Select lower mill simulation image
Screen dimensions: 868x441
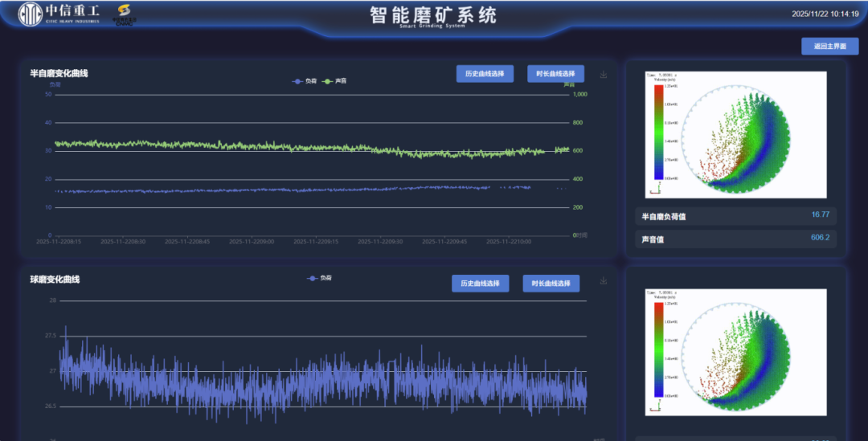coord(735,352)
